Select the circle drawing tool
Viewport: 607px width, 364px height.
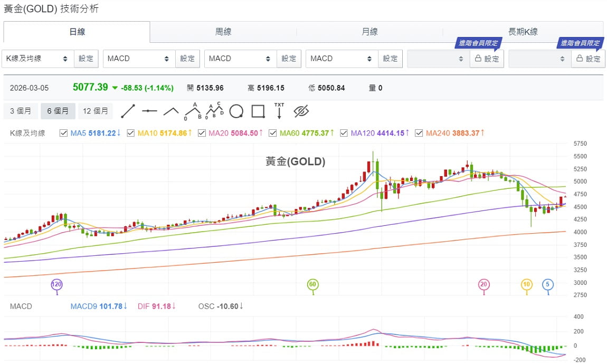click(236, 111)
